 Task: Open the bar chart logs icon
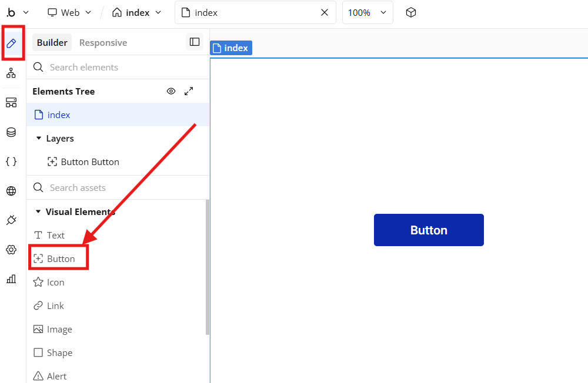[11, 279]
